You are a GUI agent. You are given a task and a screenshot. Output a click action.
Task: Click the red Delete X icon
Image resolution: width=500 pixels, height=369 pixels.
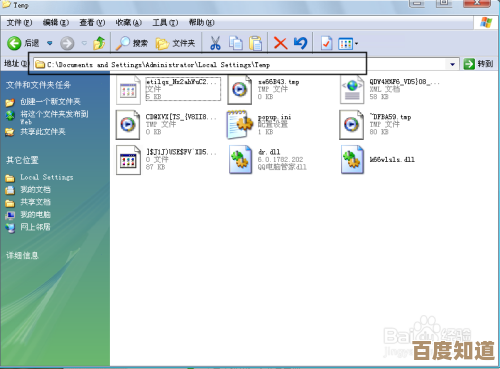pos(280,43)
